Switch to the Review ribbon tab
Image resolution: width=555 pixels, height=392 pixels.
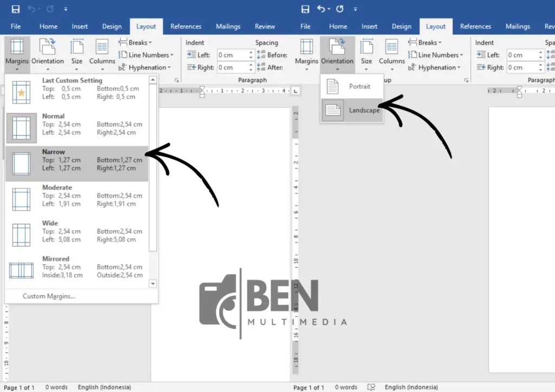point(264,26)
